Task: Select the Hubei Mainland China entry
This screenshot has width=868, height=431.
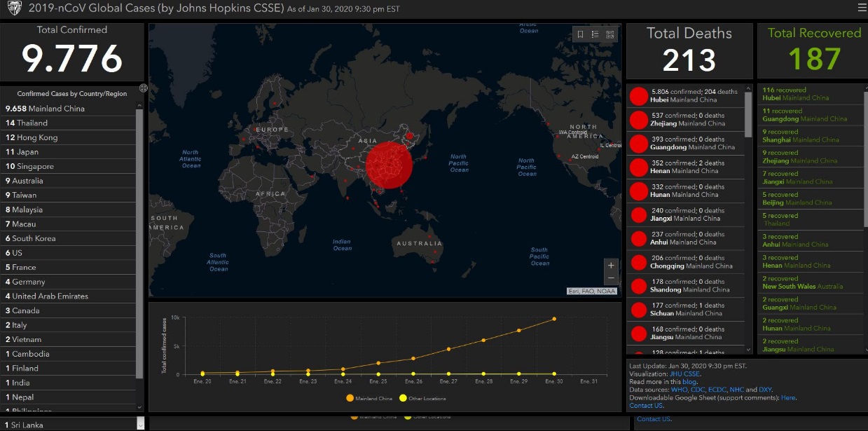Action: pyautogui.click(x=685, y=96)
